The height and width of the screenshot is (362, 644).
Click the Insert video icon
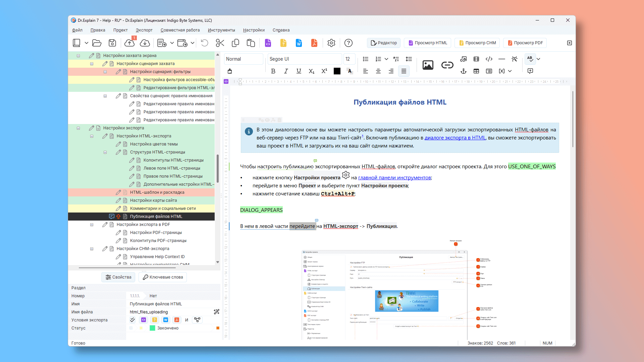pyautogui.click(x=476, y=59)
